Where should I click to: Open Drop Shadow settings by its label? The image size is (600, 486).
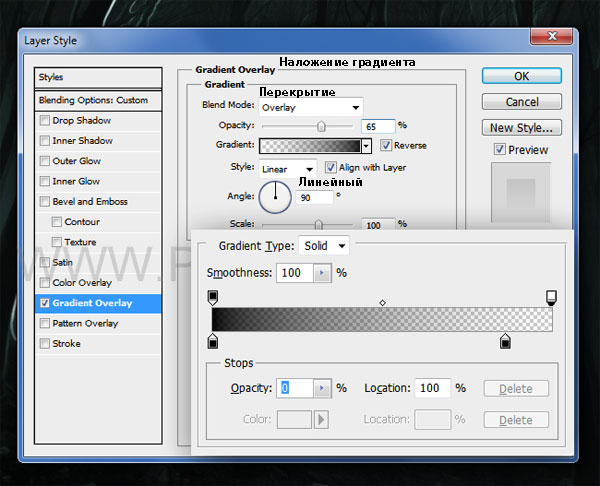click(x=82, y=120)
